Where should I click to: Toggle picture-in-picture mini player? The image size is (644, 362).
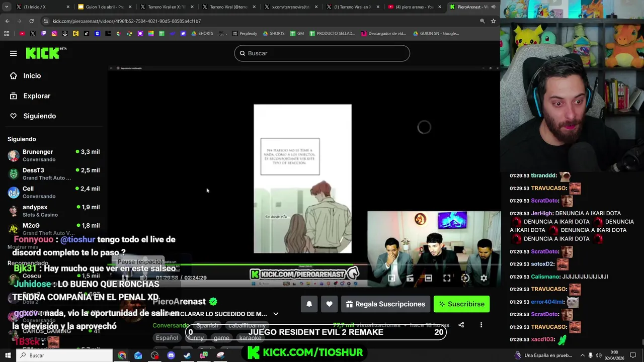click(x=391, y=278)
